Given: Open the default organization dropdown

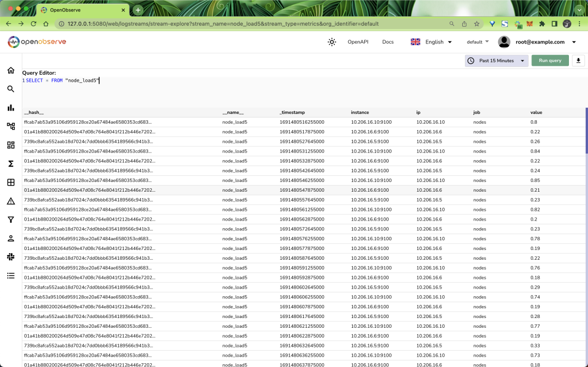Looking at the screenshot, I should tap(477, 41).
